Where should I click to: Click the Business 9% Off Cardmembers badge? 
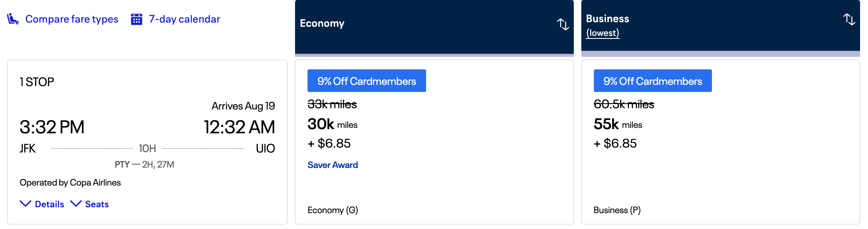tap(653, 81)
